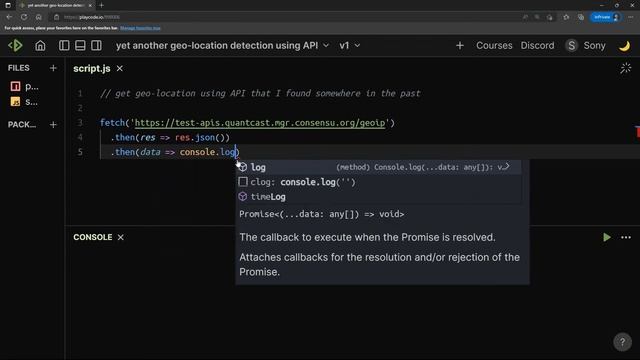Open browser settings ellipsis menu
Screen dimensions: 640x360
631,17
